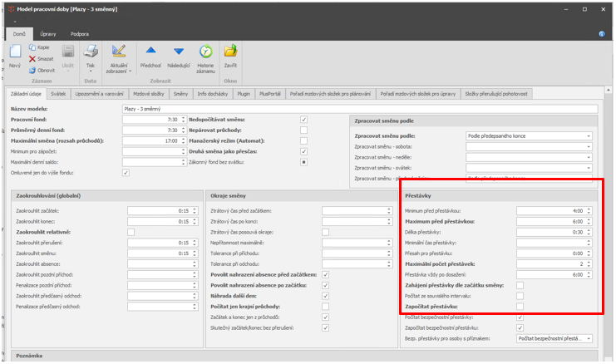Open the Upozornění a varování tab
616x364 pixels.
(100, 94)
